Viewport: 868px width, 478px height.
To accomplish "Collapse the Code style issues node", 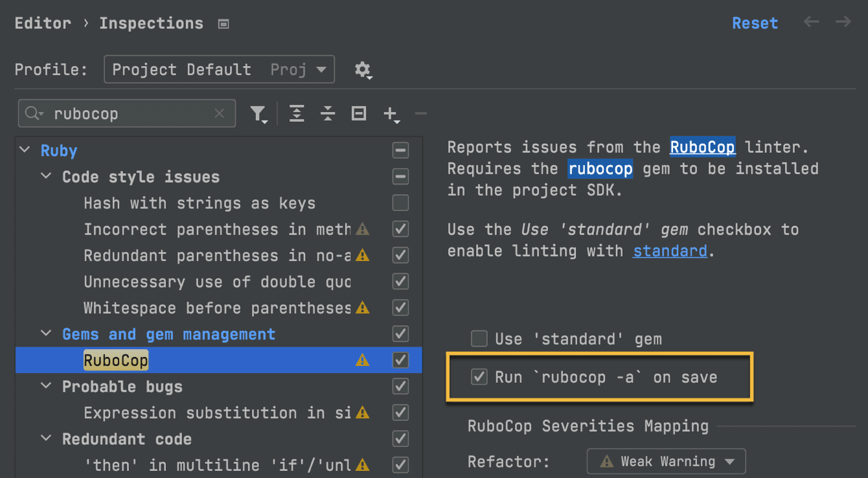I will [x=46, y=176].
